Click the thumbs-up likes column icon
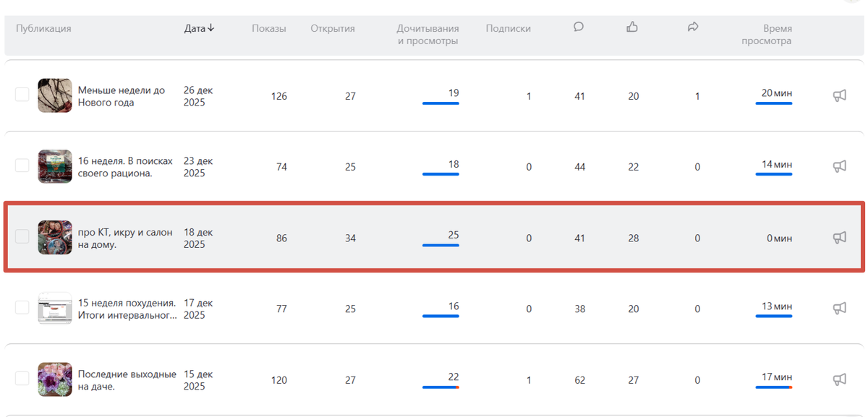The image size is (868, 417). pos(632,27)
